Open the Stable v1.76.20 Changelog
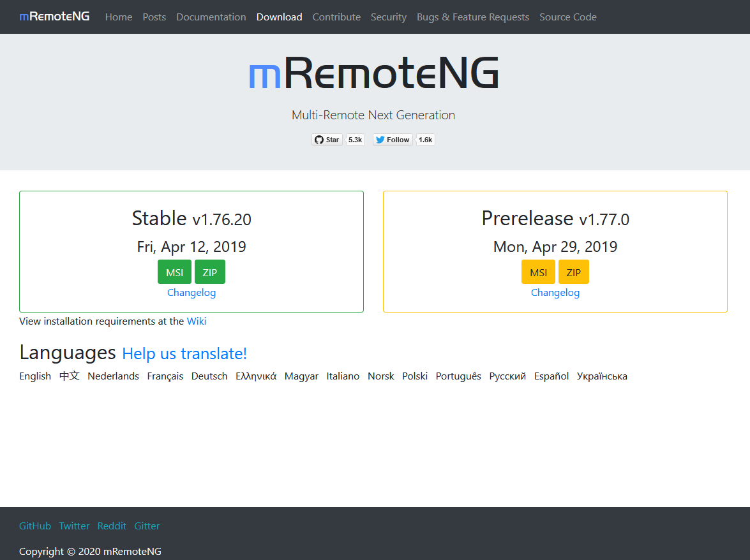This screenshot has height=560, width=750. click(x=191, y=292)
